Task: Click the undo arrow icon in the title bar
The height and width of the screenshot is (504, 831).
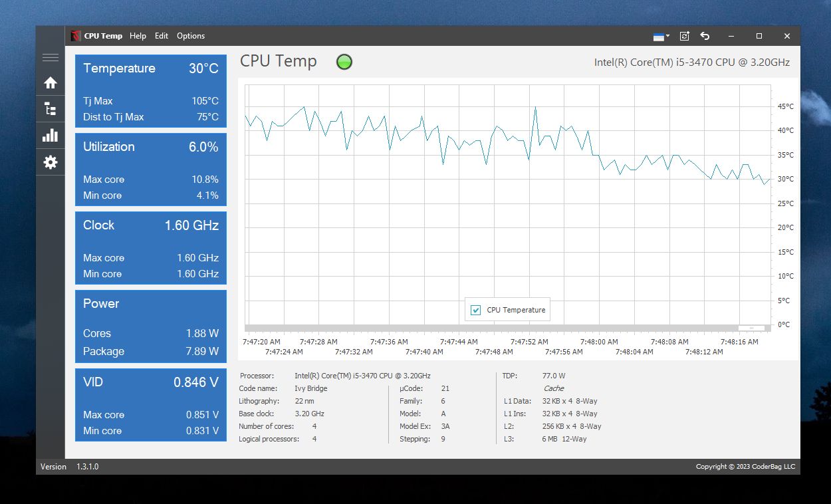Action: [x=705, y=36]
